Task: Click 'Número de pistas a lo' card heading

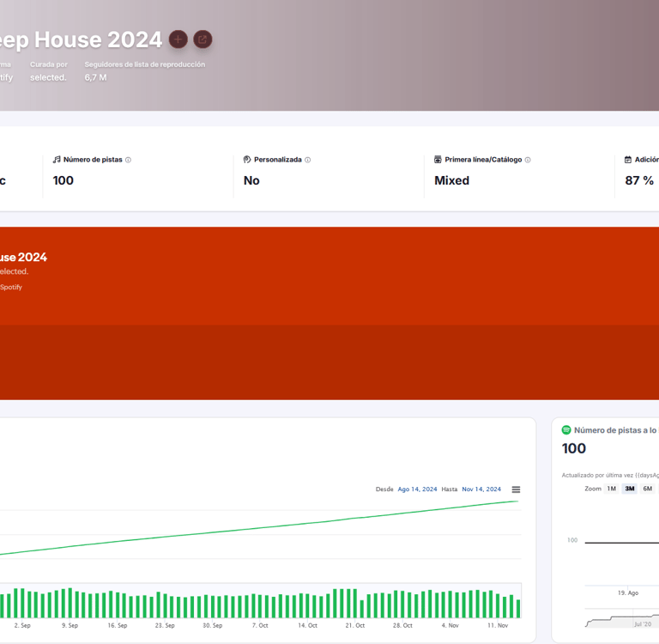Action: pyautogui.click(x=615, y=430)
